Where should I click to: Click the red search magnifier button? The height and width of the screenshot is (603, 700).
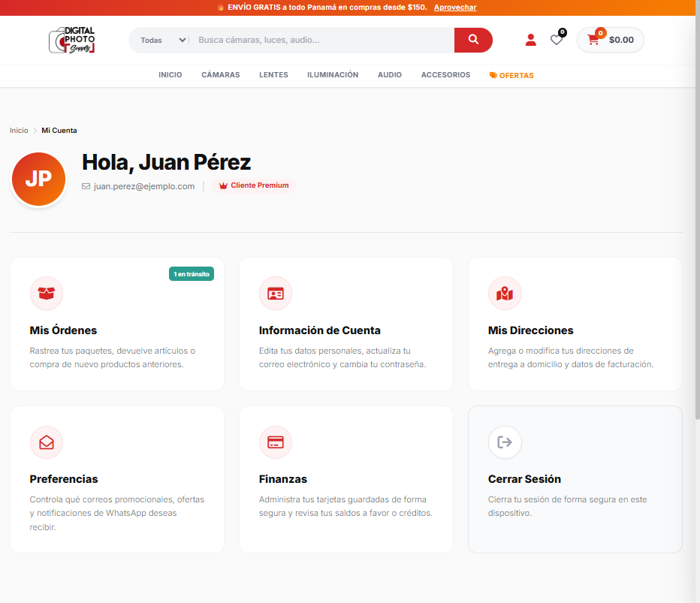click(x=473, y=40)
